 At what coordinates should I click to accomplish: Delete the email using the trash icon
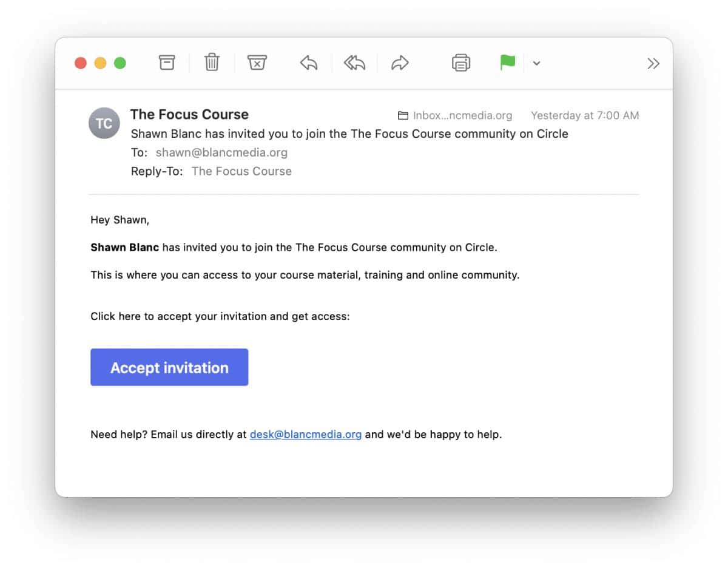(x=212, y=63)
